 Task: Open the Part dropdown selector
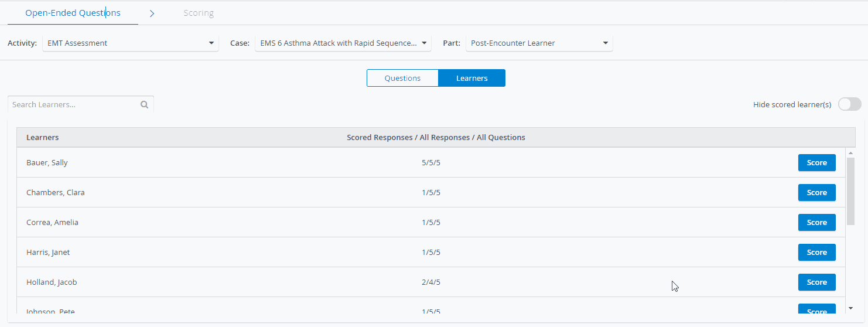tap(539, 43)
